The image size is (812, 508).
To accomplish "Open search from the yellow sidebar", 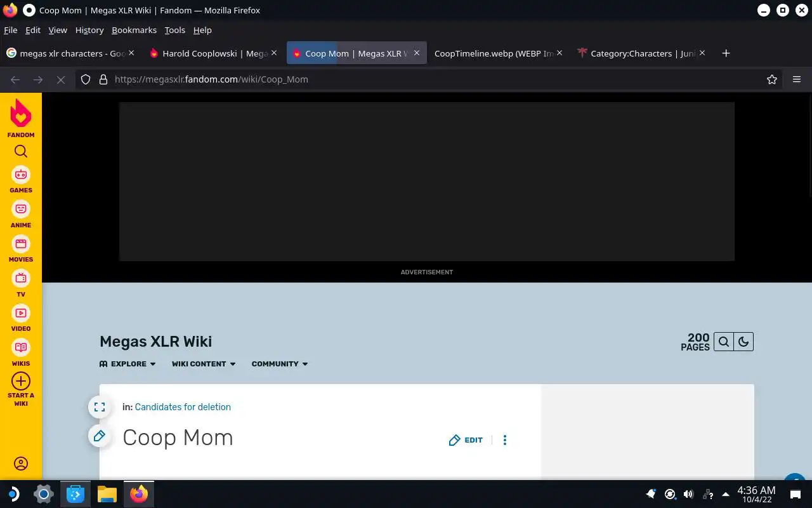I will pyautogui.click(x=21, y=151).
